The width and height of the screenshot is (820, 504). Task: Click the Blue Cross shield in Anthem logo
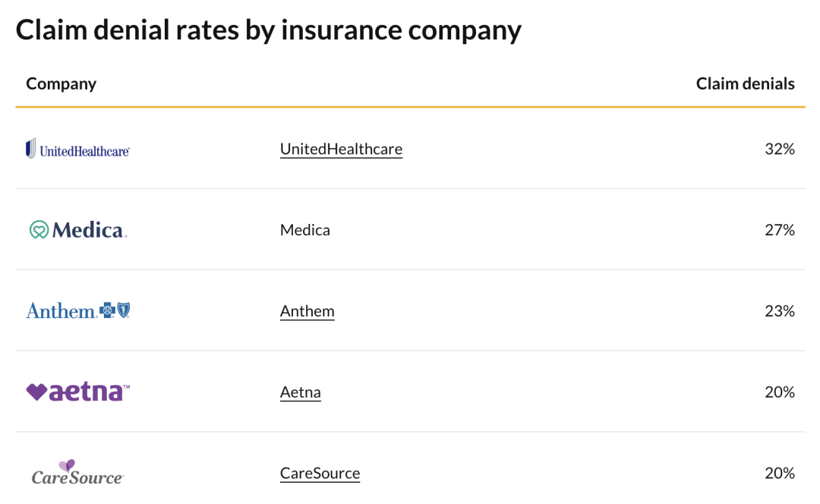click(123, 310)
